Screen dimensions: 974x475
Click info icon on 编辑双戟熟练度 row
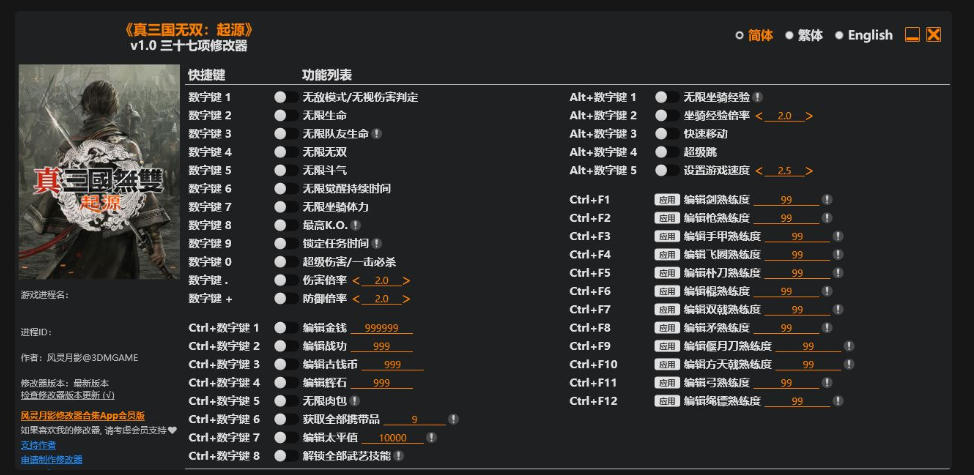click(838, 309)
